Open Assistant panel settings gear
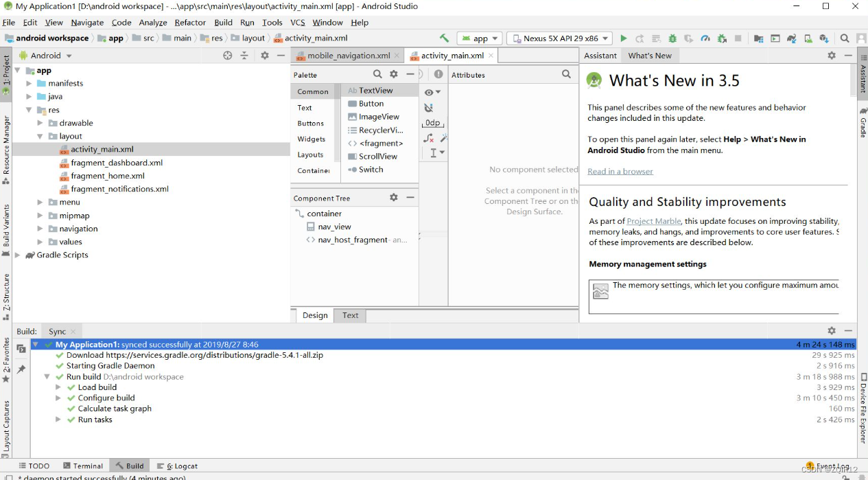 point(832,56)
